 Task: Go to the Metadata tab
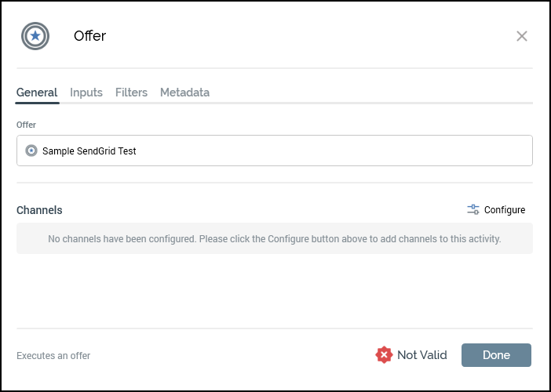(184, 93)
